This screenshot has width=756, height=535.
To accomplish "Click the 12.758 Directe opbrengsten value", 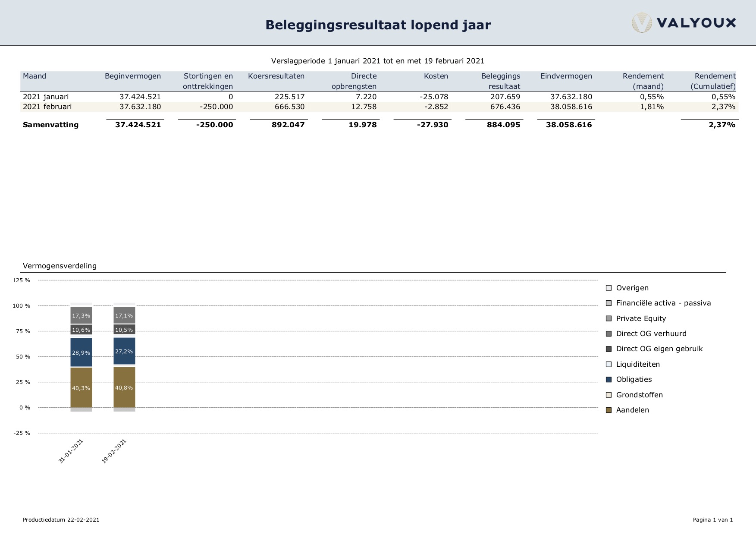I will (x=364, y=107).
